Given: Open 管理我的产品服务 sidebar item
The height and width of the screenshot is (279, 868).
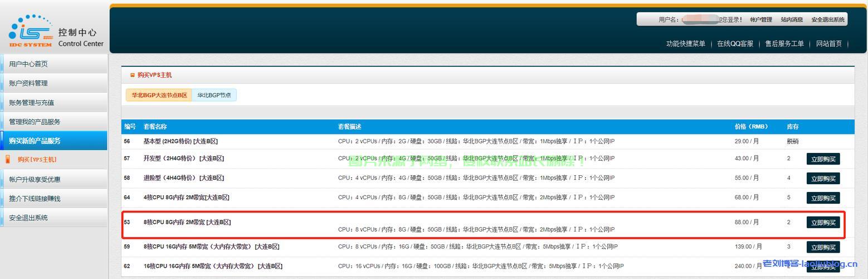Looking at the screenshot, I should 53,122.
